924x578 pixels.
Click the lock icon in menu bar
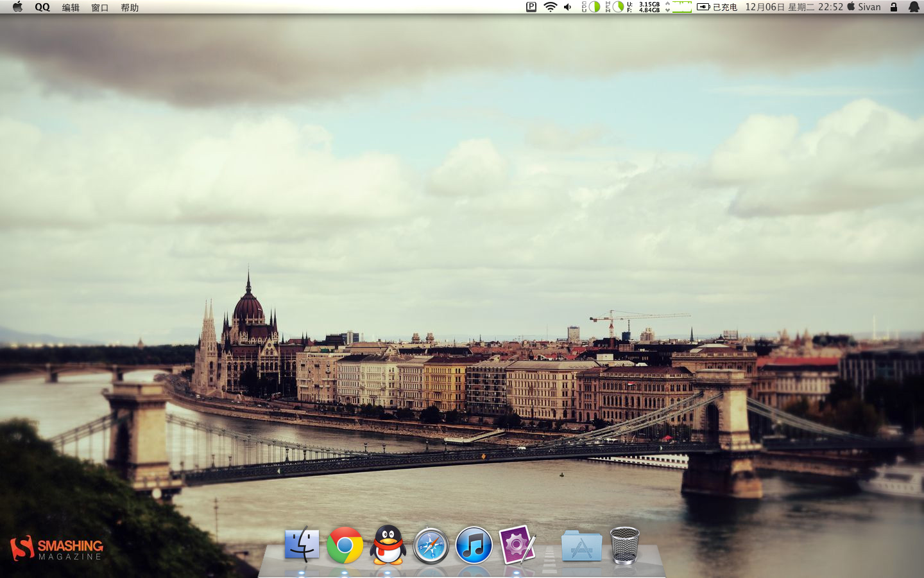pyautogui.click(x=893, y=7)
